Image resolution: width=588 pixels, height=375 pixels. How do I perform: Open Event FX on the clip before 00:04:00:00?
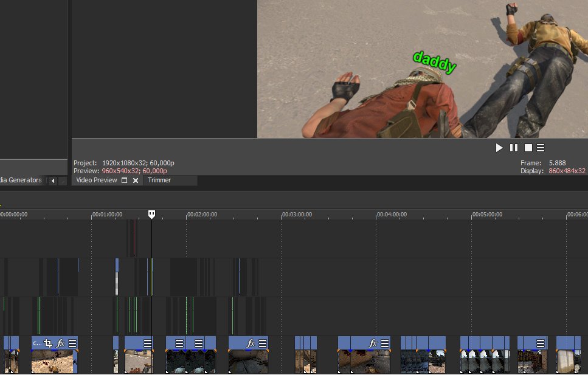373,343
